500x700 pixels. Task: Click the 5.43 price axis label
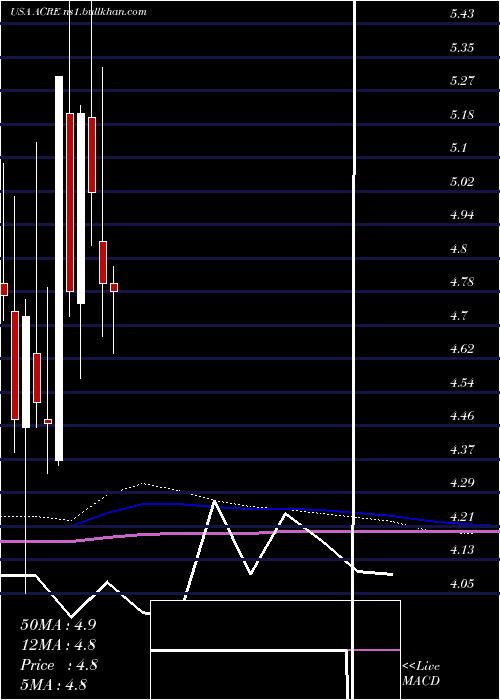tap(462, 14)
